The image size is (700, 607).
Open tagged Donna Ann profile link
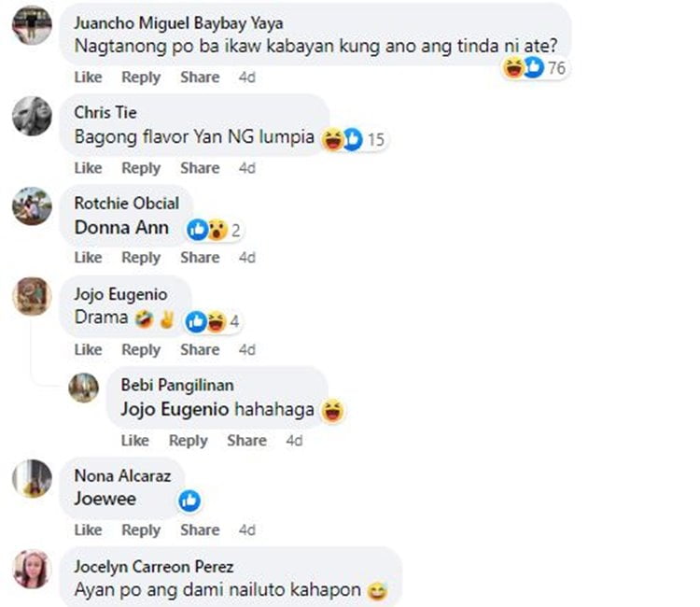pos(121,227)
